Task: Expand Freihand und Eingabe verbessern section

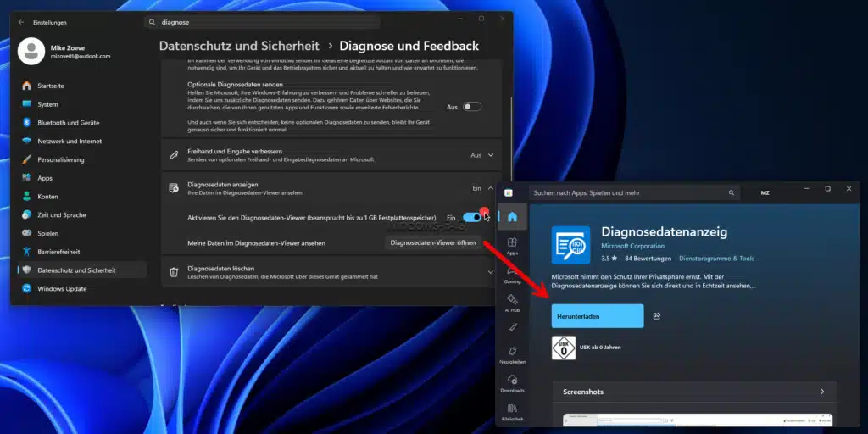Action: click(x=491, y=156)
